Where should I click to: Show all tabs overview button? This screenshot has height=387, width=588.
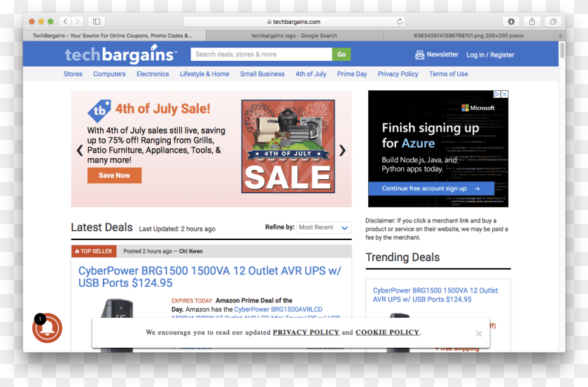coord(553,22)
